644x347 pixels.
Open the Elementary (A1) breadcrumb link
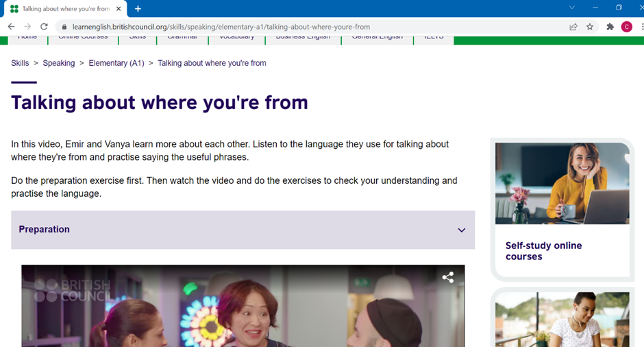tap(116, 63)
